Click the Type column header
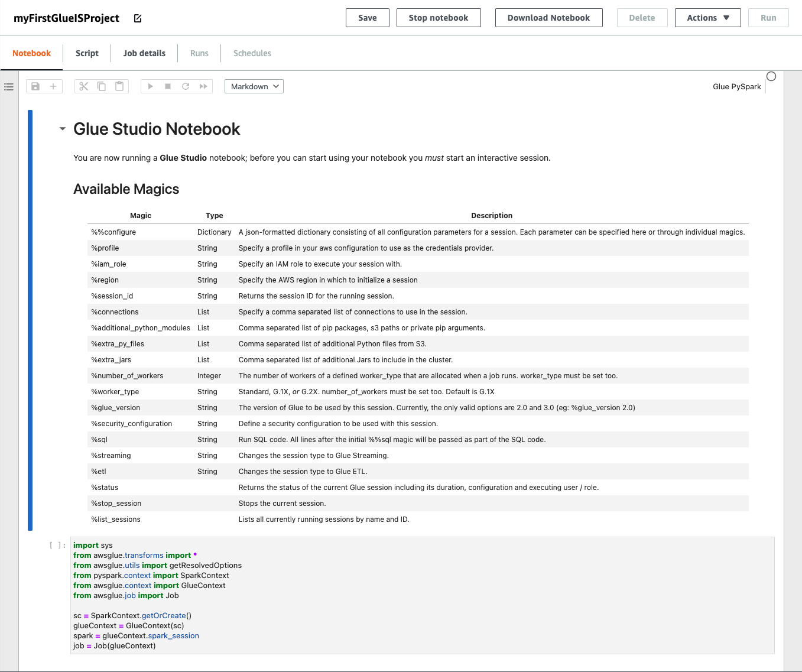The width and height of the screenshot is (802, 672). coord(215,216)
